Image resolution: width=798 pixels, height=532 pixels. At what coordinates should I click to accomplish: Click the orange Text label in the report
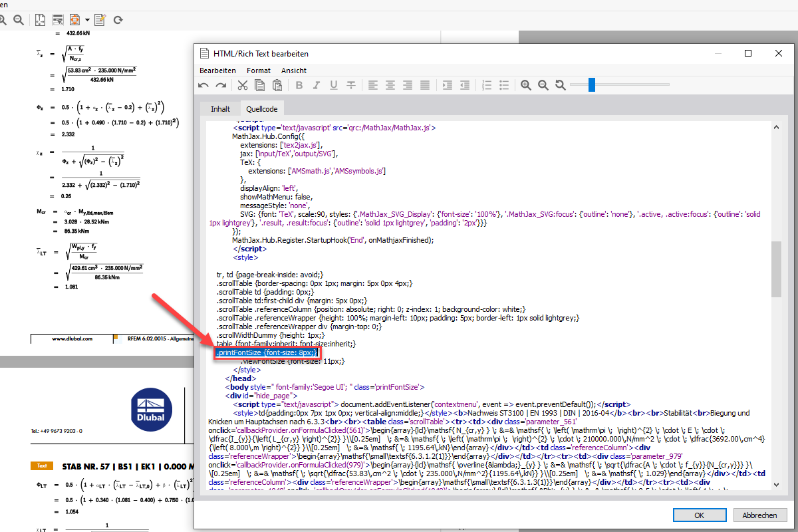pos(41,466)
